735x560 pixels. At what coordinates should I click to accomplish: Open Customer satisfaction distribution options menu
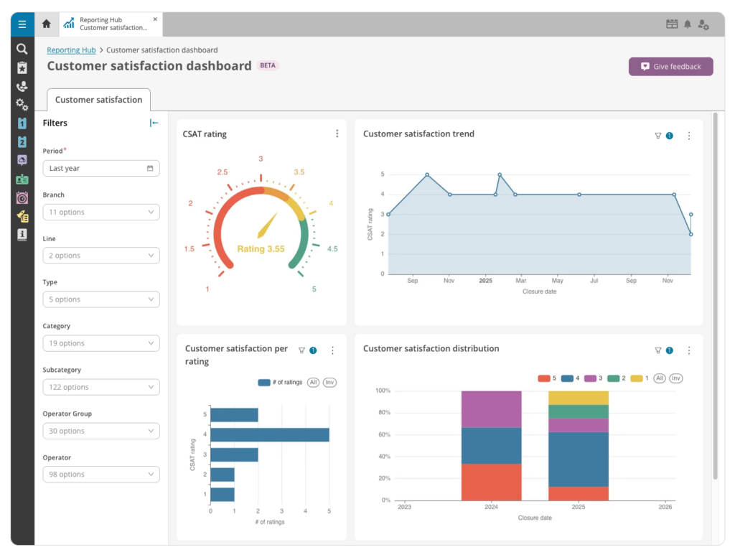688,350
